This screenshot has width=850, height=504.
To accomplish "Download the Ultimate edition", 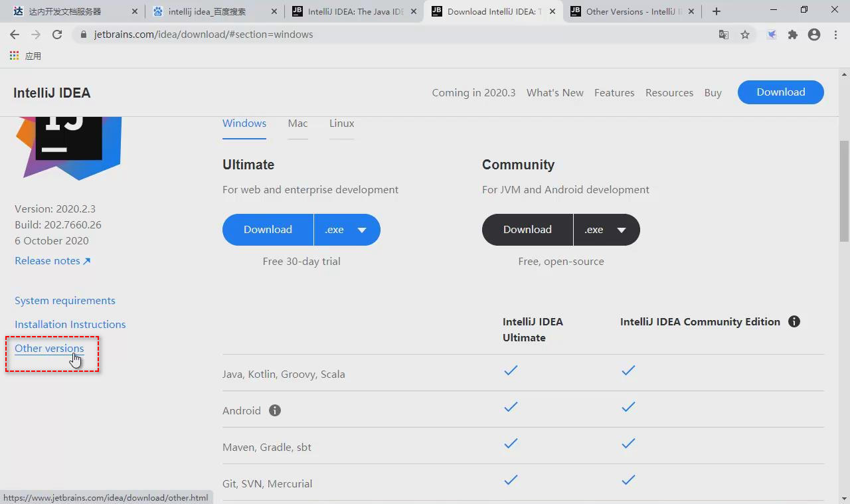I will coord(268,230).
